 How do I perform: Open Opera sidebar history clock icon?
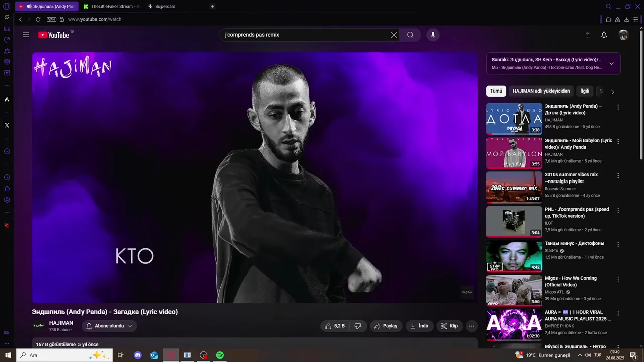[x=7, y=177]
